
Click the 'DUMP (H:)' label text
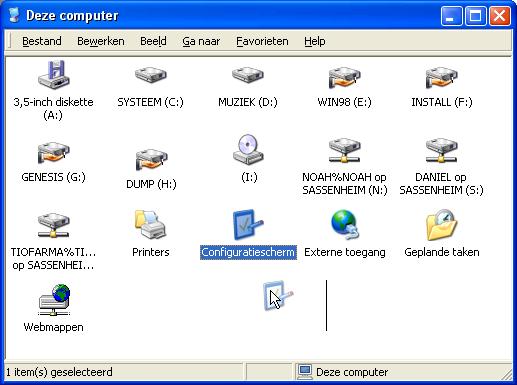click(x=151, y=184)
